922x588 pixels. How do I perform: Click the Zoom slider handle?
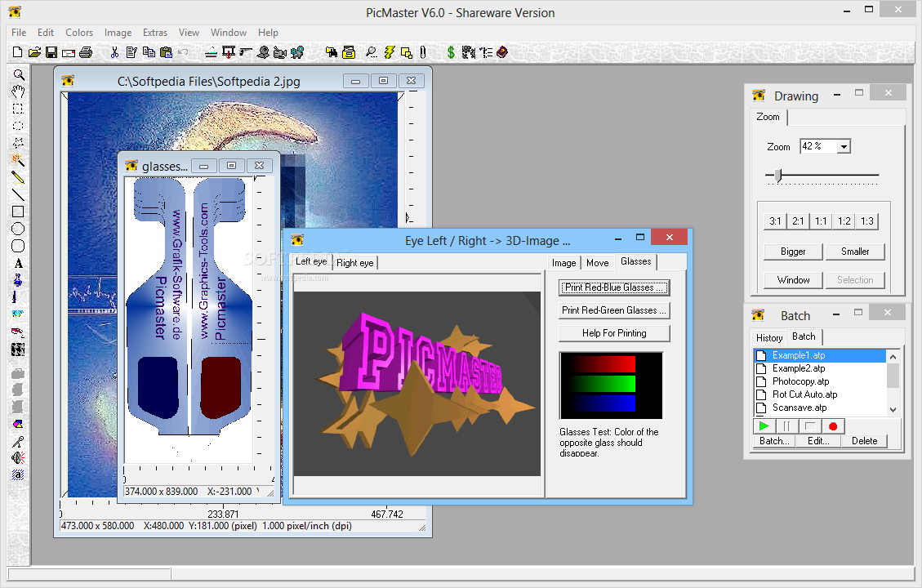tap(778, 176)
